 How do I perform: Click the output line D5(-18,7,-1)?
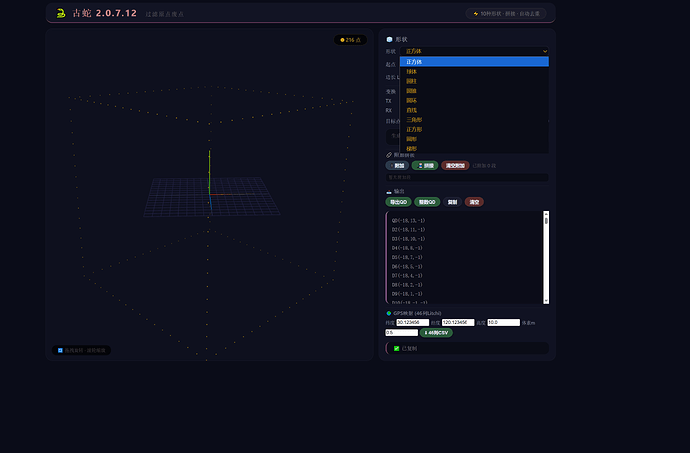point(407,258)
